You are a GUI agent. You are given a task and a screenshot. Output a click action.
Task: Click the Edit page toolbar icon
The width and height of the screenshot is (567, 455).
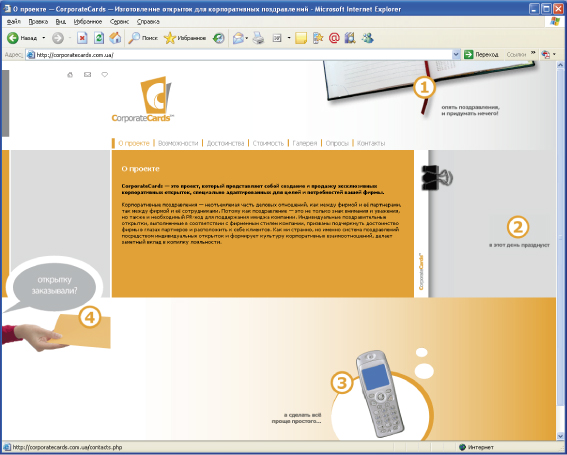pos(277,38)
